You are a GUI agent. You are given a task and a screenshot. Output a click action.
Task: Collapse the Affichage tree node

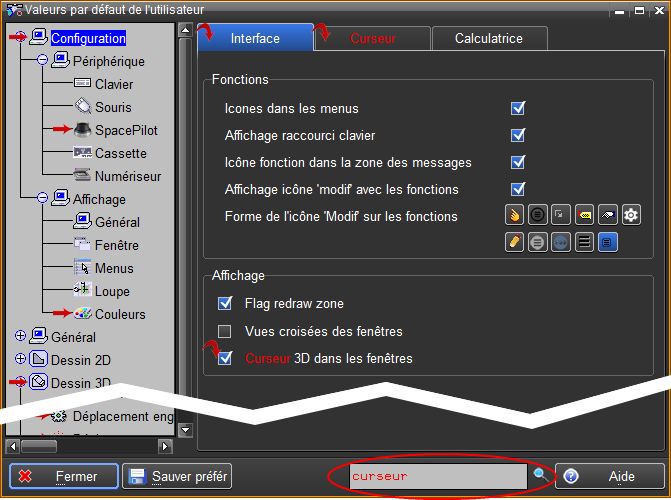pos(43,199)
